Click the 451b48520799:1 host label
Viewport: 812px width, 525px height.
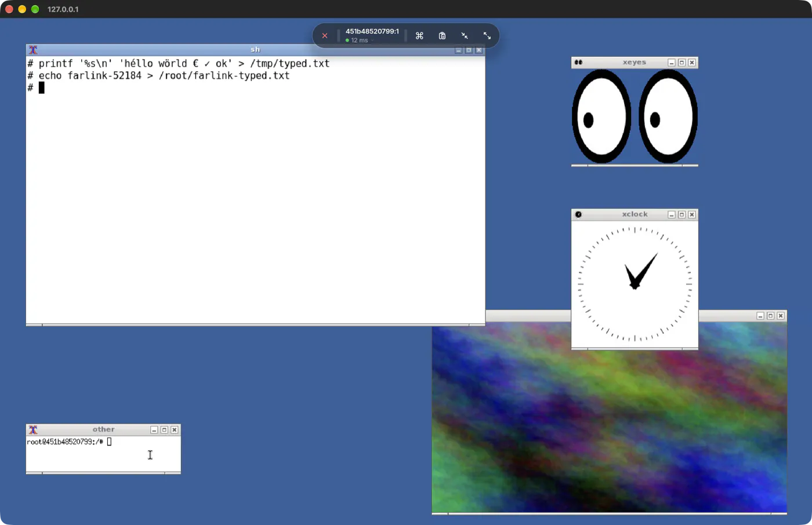point(372,31)
